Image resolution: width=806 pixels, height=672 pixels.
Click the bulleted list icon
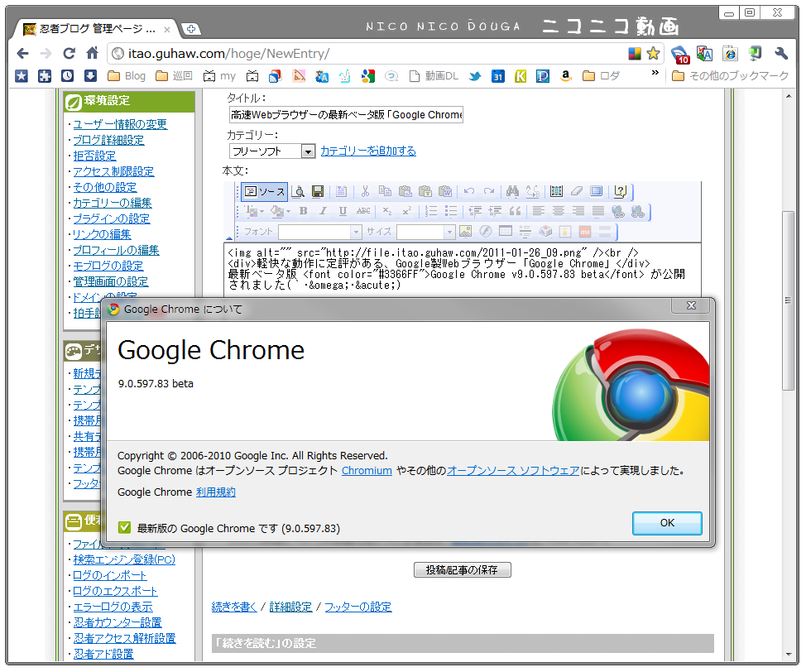pyautogui.click(x=451, y=211)
